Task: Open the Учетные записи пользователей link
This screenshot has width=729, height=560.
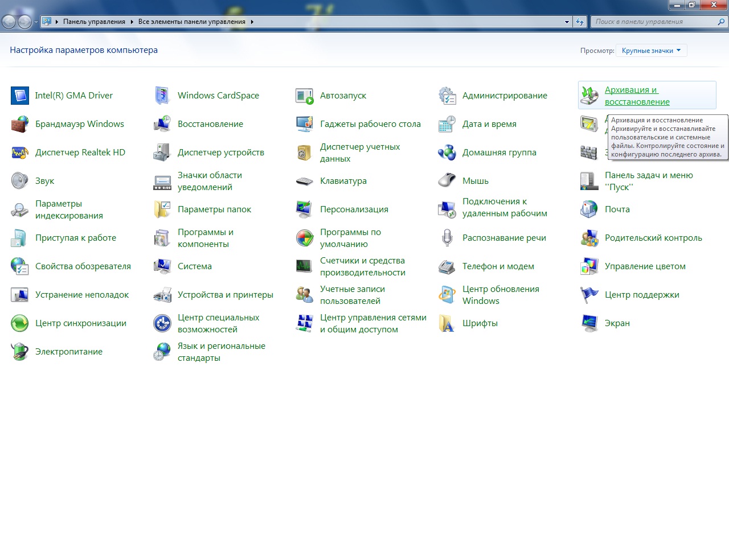Action: 353,295
